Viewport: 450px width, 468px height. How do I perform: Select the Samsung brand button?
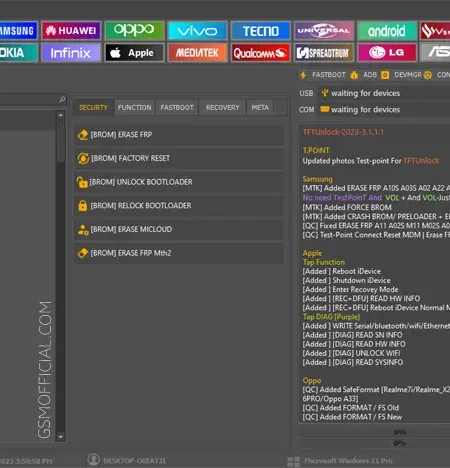pos(19,31)
